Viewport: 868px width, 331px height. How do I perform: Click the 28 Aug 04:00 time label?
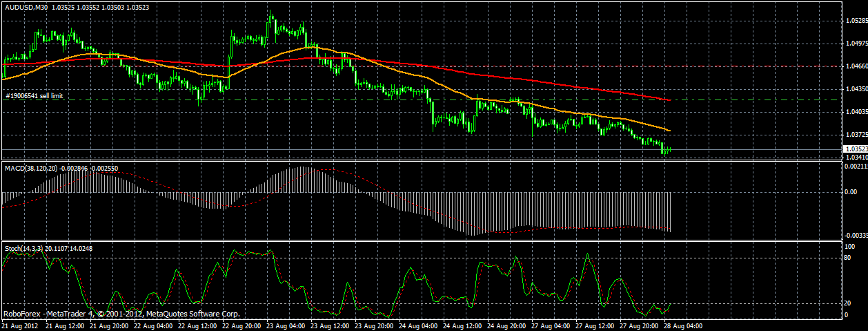[682, 325]
